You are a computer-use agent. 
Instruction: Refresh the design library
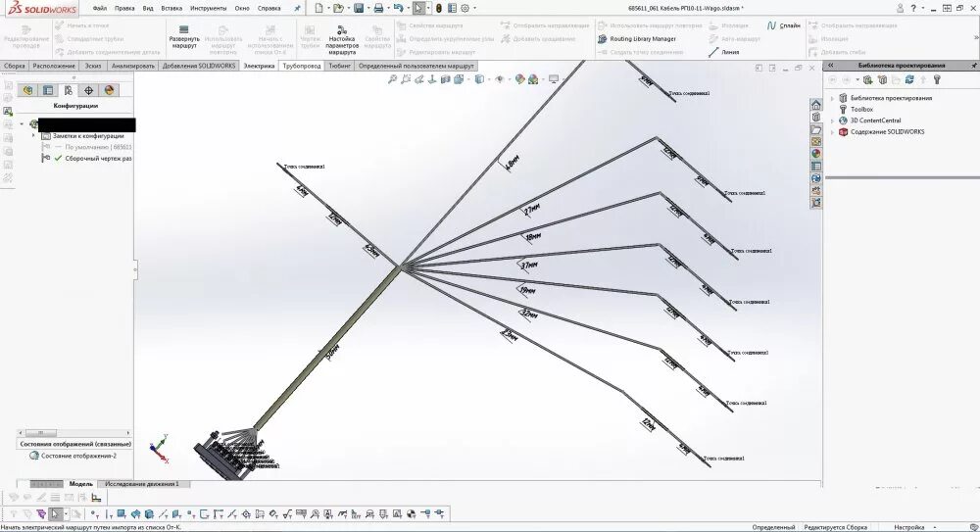tap(909, 79)
